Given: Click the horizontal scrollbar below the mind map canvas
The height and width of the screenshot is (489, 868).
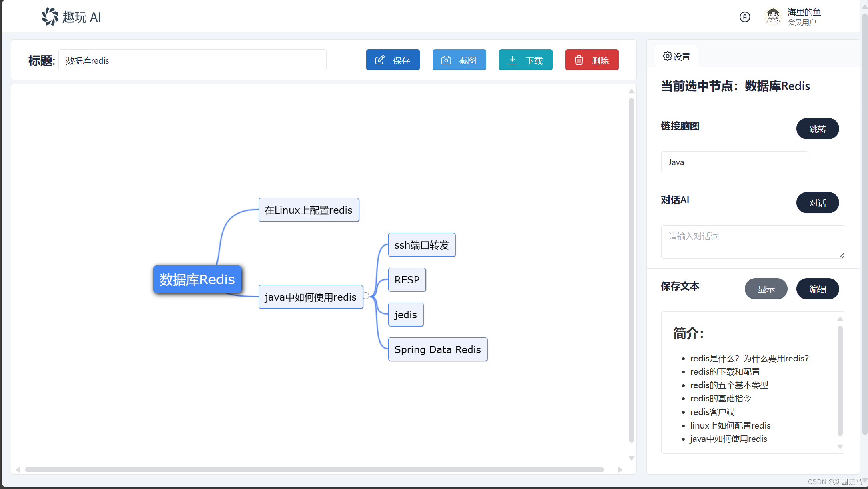Looking at the screenshot, I should pos(314,469).
